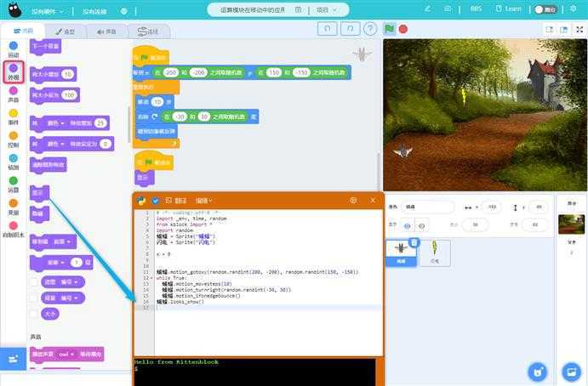This screenshot has height=386, width=588.
Task: Click the sprite name input field
Action: pos(427,207)
